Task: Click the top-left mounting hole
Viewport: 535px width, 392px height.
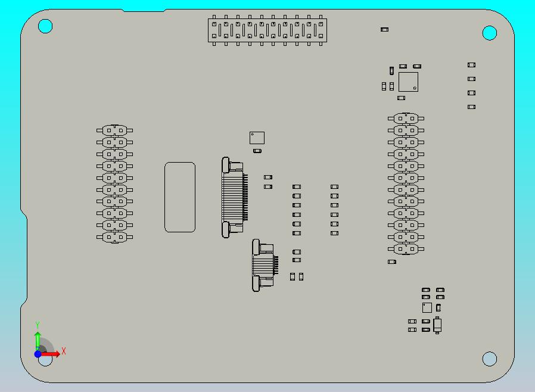Action: (x=45, y=26)
